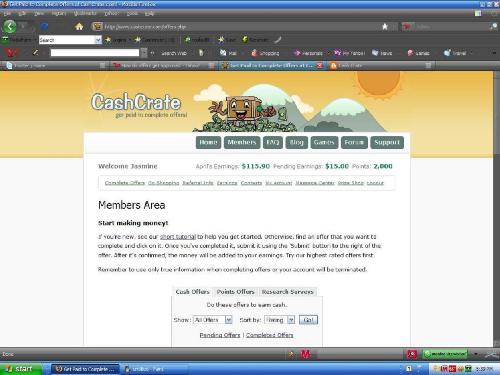Click the Go! button

pos(308,320)
